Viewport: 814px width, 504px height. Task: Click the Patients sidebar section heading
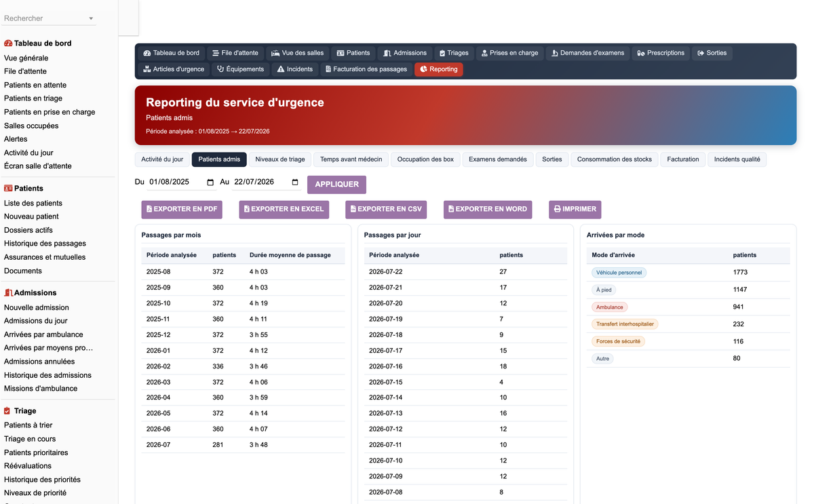(24, 189)
